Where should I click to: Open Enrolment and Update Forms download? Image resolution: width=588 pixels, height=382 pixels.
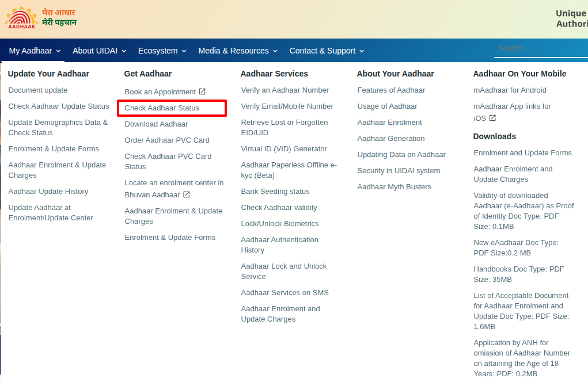522,153
